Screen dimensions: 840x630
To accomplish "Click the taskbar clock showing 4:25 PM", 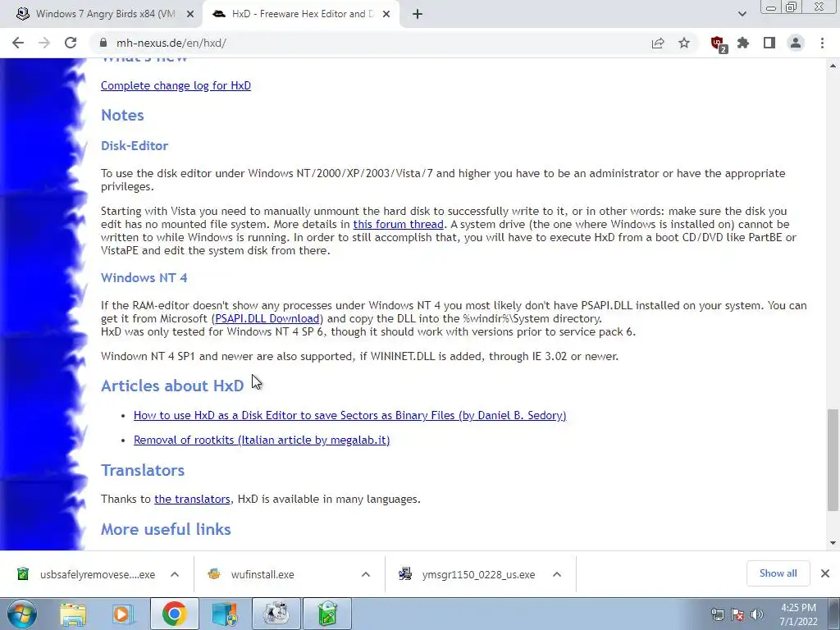I will 798,614.
